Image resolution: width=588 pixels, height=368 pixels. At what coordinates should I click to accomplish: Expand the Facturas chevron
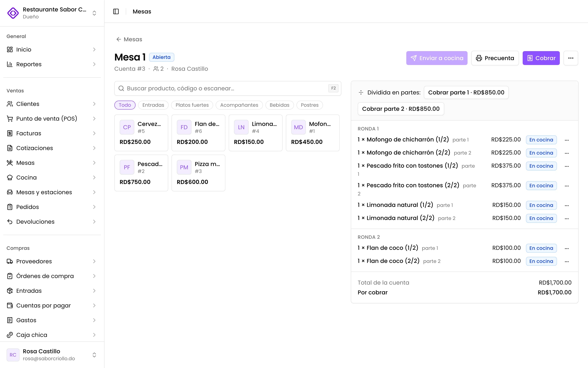[x=94, y=133]
